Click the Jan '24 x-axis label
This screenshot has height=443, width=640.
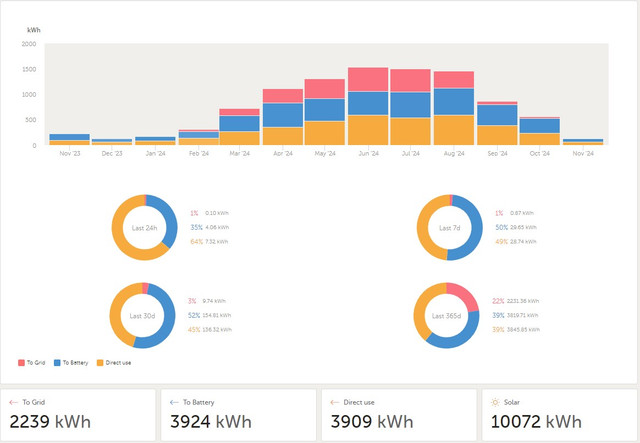coord(156,154)
